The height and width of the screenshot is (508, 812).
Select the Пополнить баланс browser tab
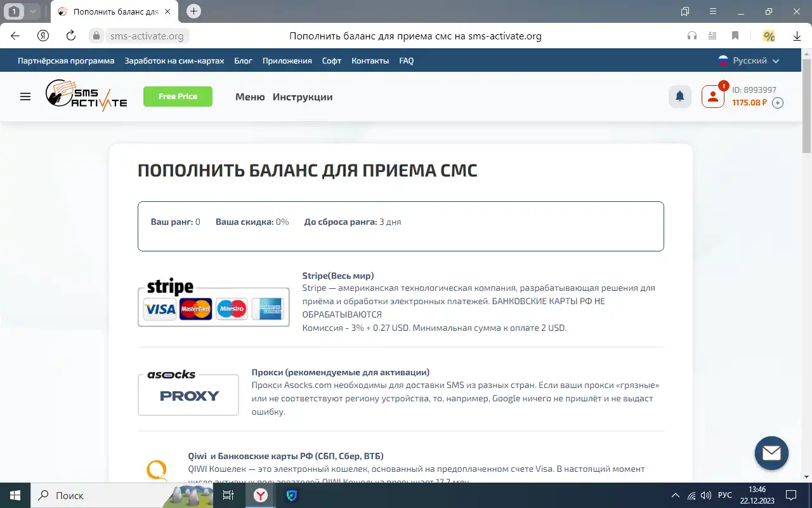tap(115, 11)
